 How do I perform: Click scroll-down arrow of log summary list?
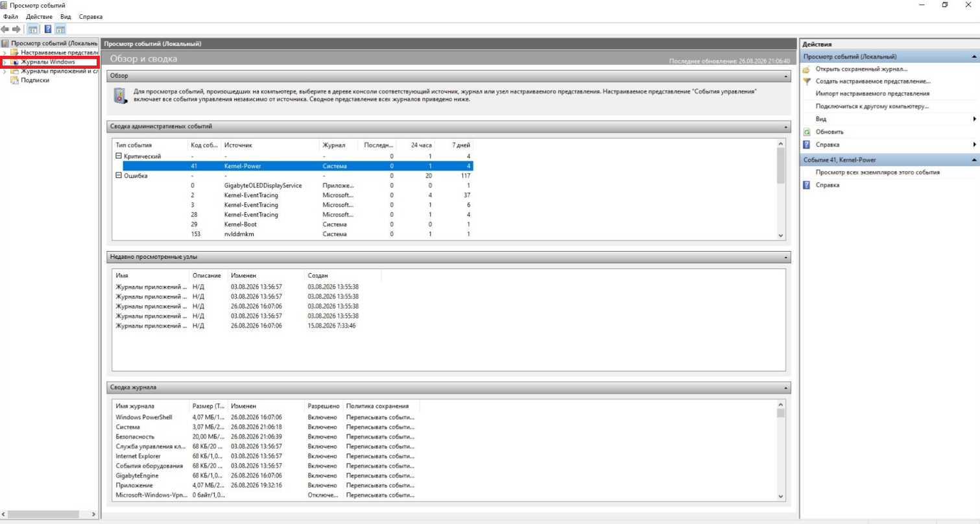pos(780,497)
